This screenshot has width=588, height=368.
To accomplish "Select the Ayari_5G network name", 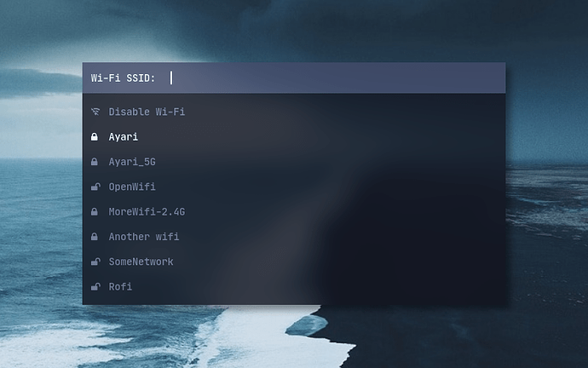I will click(x=132, y=162).
